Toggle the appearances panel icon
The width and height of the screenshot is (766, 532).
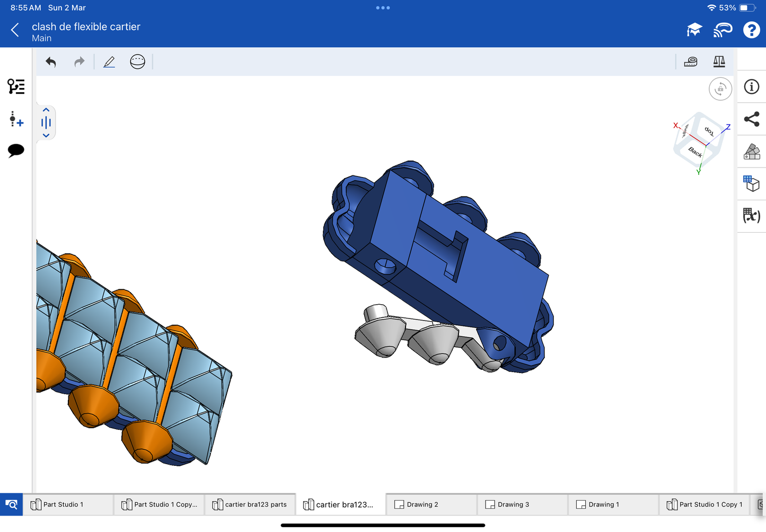[752, 152]
